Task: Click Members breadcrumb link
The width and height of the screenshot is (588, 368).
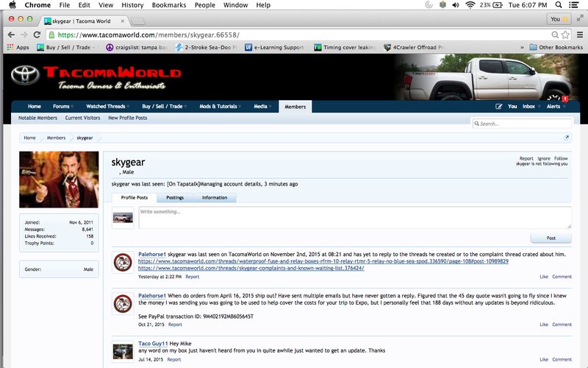Action: 56,138
